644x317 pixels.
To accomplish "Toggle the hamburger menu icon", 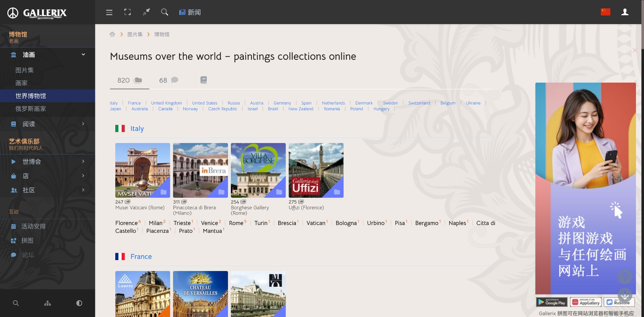I will point(109,12).
